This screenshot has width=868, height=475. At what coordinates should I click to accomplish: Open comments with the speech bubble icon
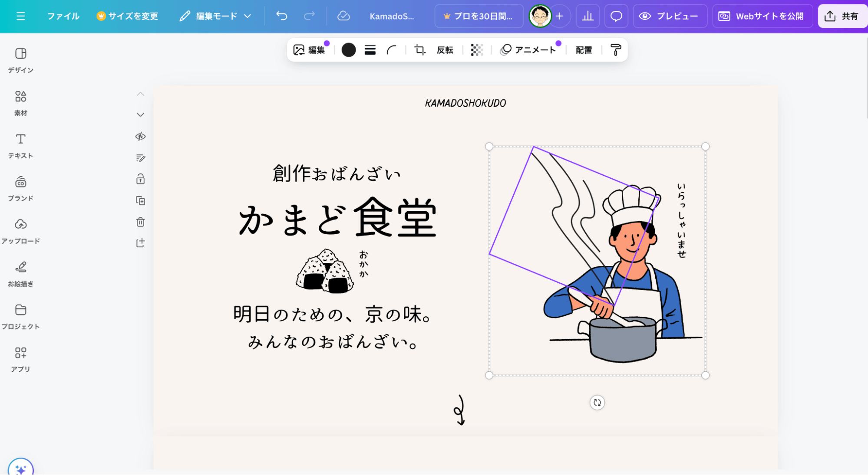click(616, 16)
